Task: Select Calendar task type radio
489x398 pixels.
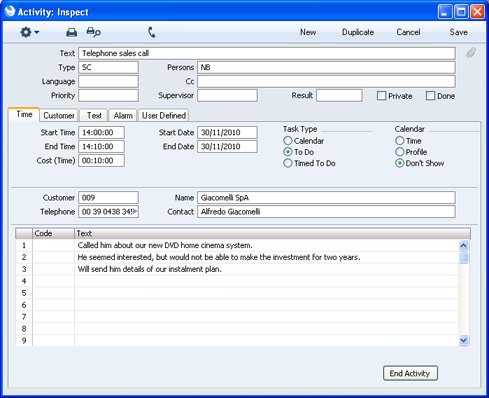Action: tap(288, 141)
